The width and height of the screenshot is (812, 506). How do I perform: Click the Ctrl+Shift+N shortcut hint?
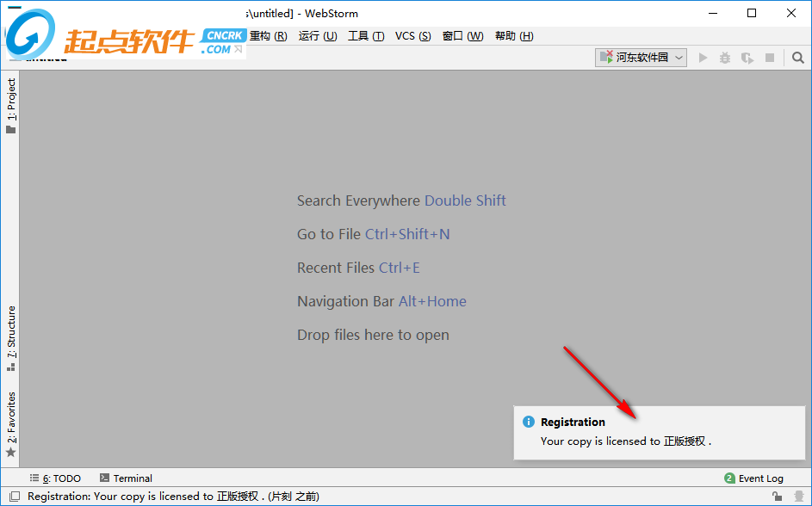[x=407, y=234]
